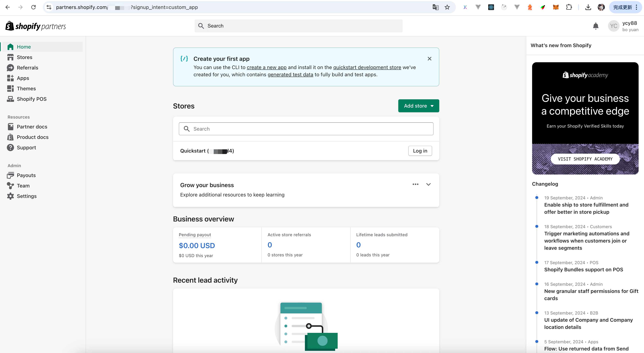Open Team under Admin
Viewport: 644px width, 353px height.
coord(23,186)
